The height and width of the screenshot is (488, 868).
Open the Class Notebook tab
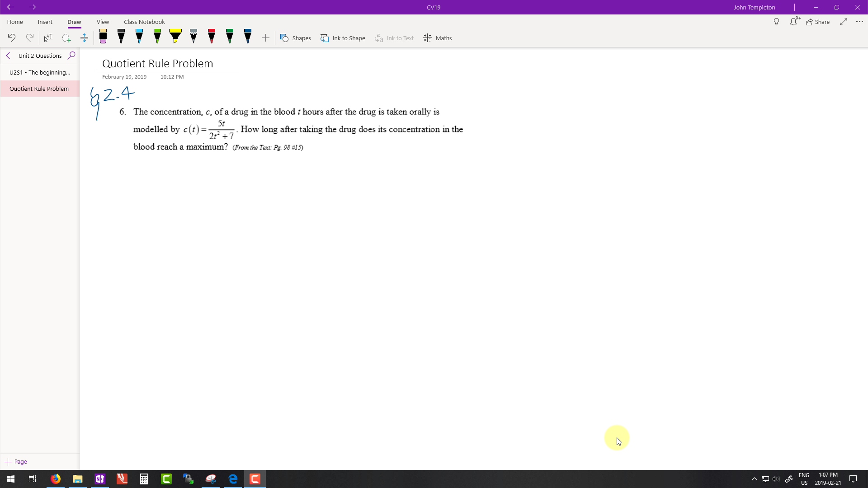coord(144,22)
